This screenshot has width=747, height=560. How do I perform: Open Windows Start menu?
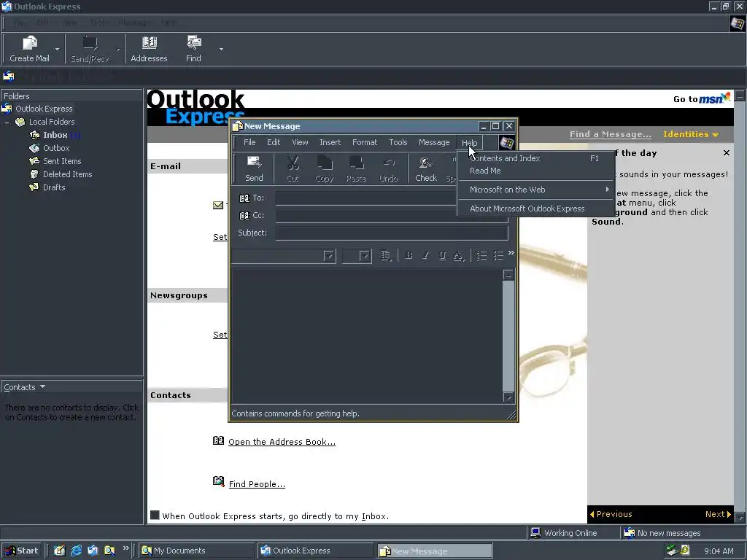[22, 551]
